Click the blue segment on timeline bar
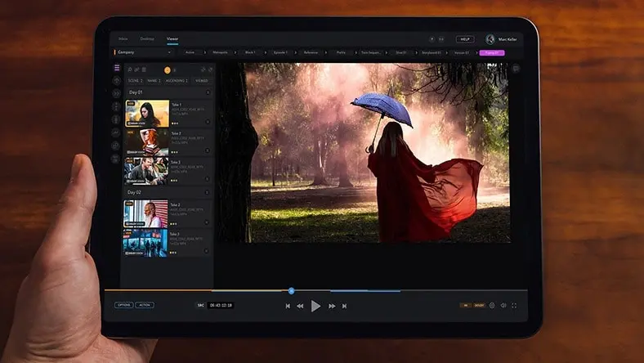Screen dimensions: 644x363 365,291
